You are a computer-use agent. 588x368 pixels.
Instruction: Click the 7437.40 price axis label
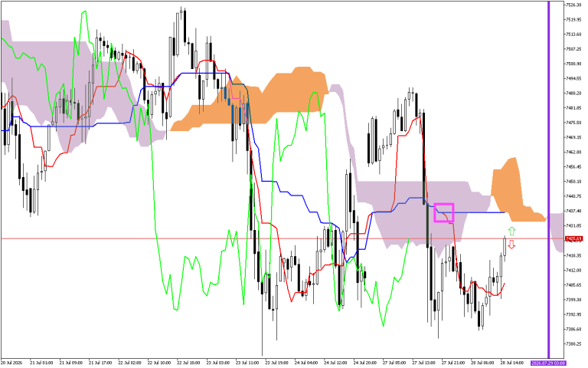click(x=573, y=211)
